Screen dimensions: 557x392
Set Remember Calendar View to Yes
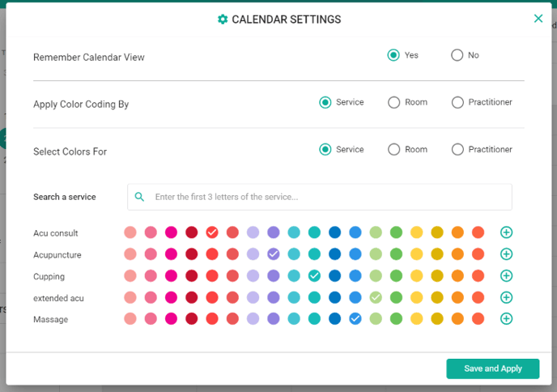click(x=393, y=55)
